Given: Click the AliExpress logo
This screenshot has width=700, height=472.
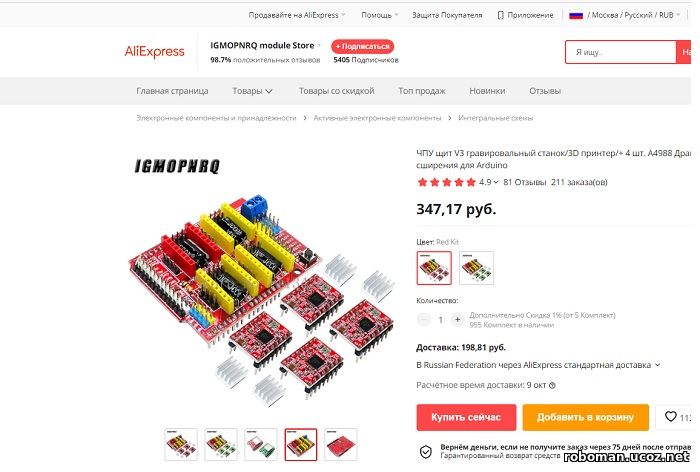Looking at the screenshot, I should click(154, 52).
